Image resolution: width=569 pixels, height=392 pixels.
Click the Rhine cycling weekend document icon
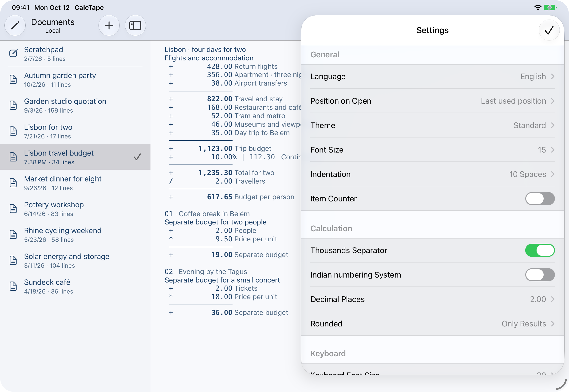point(13,234)
